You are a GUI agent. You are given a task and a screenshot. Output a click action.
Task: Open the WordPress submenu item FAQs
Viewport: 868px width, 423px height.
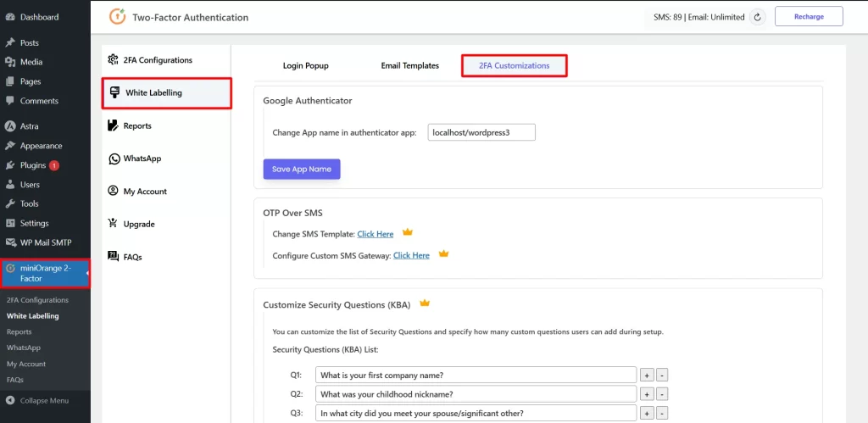coord(15,380)
